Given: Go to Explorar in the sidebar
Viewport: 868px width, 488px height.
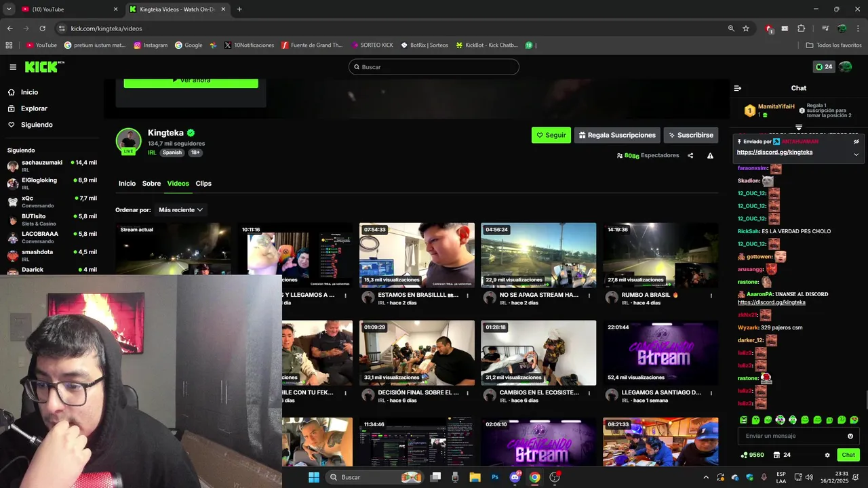Looking at the screenshot, I should click(x=34, y=108).
